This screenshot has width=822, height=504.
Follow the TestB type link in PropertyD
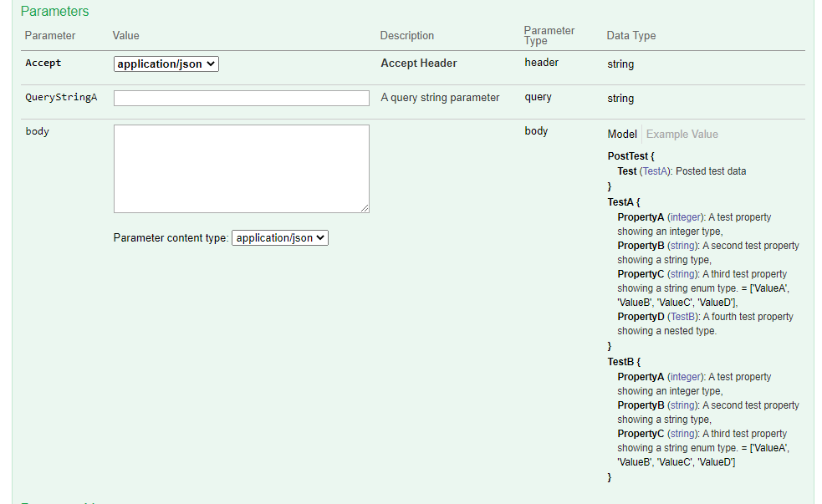682,317
